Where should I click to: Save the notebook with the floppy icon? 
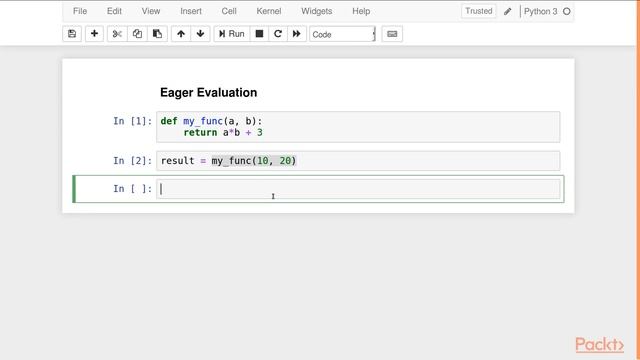pos(72,34)
